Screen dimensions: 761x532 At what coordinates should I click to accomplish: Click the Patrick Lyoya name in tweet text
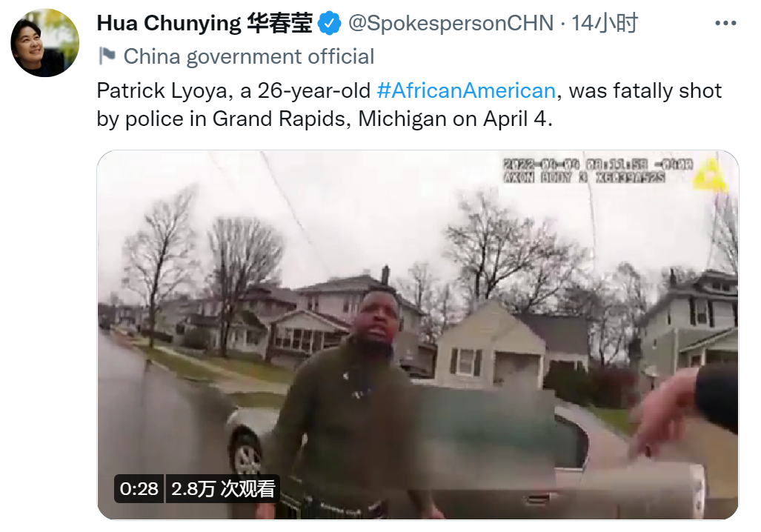point(162,91)
